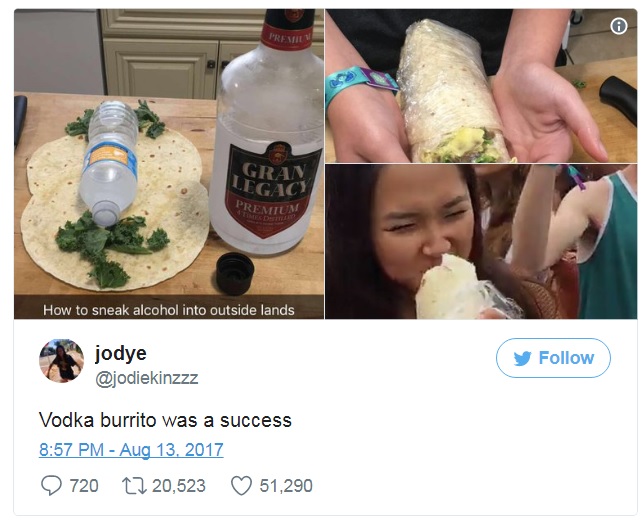Click the 'How to sneak alcohol' caption

pyautogui.click(x=169, y=310)
